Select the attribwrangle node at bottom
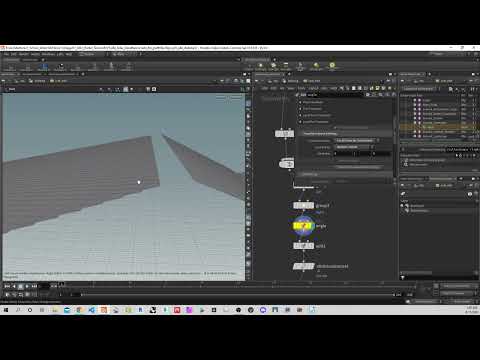The height and width of the screenshot is (360, 480). [303, 266]
